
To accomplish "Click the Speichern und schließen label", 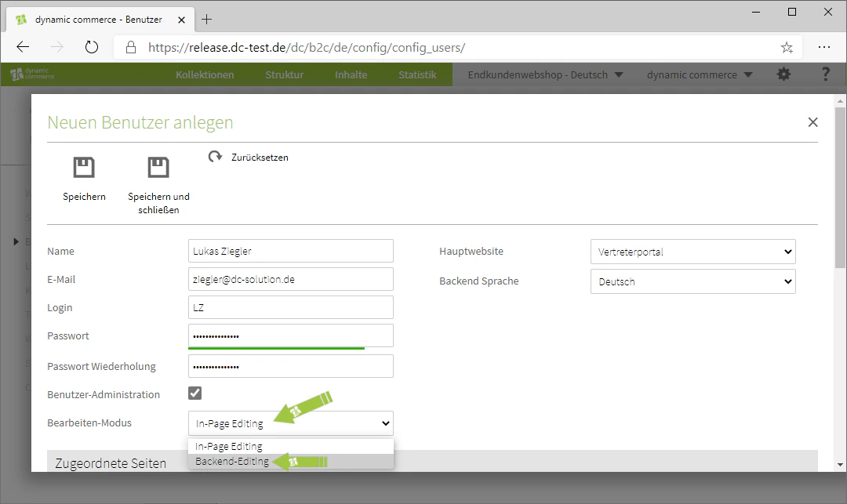I will point(158,203).
